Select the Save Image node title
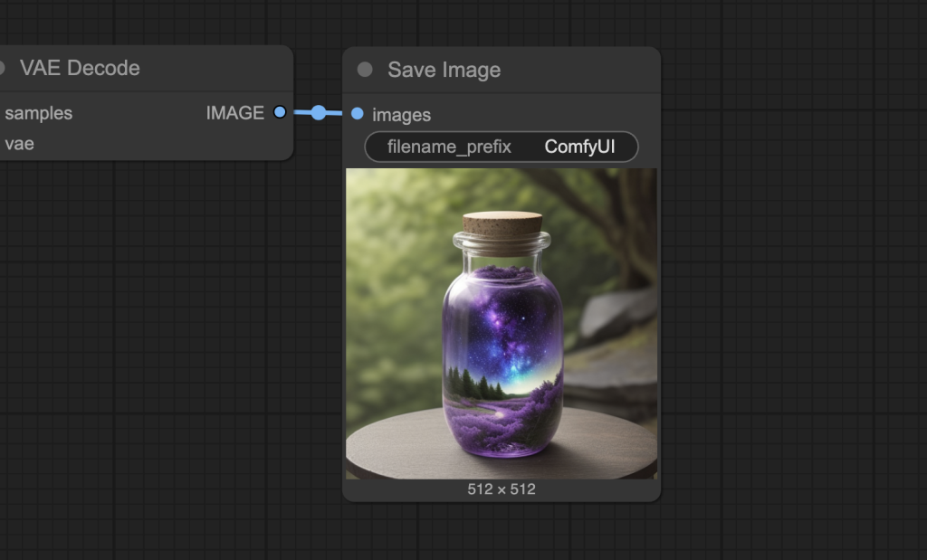Screen dimensions: 927x560 click(444, 70)
